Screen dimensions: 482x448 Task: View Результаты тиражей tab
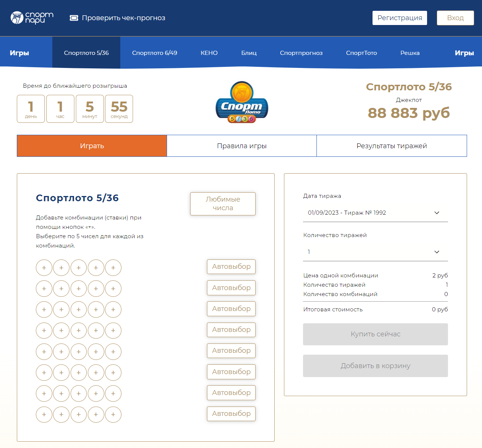[392, 146]
